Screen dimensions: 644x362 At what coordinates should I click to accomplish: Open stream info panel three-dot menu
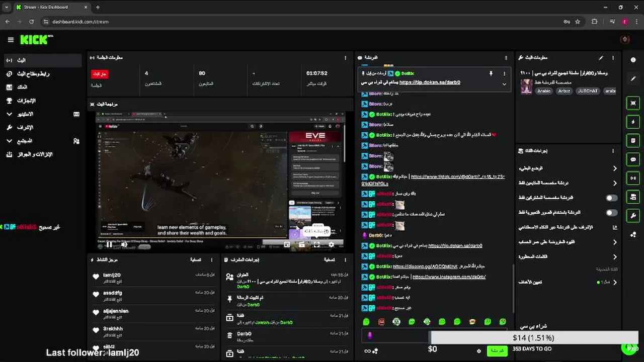(613, 58)
